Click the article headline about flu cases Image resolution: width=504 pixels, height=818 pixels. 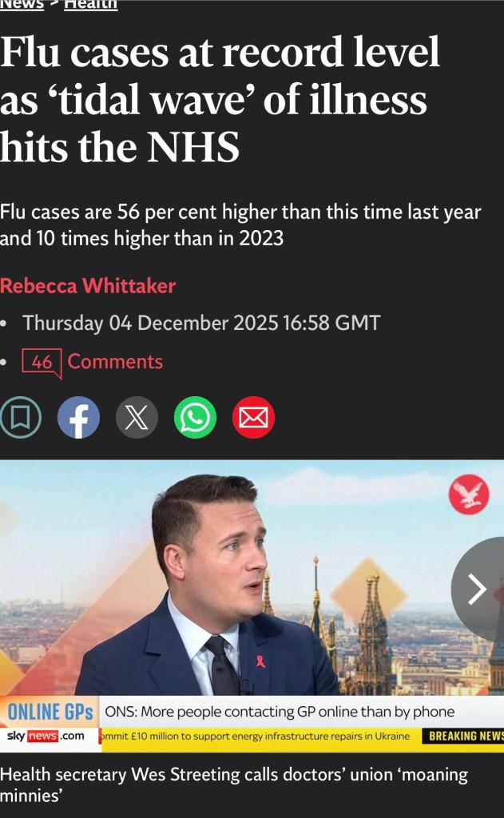pyautogui.click(x=220, y=99)
